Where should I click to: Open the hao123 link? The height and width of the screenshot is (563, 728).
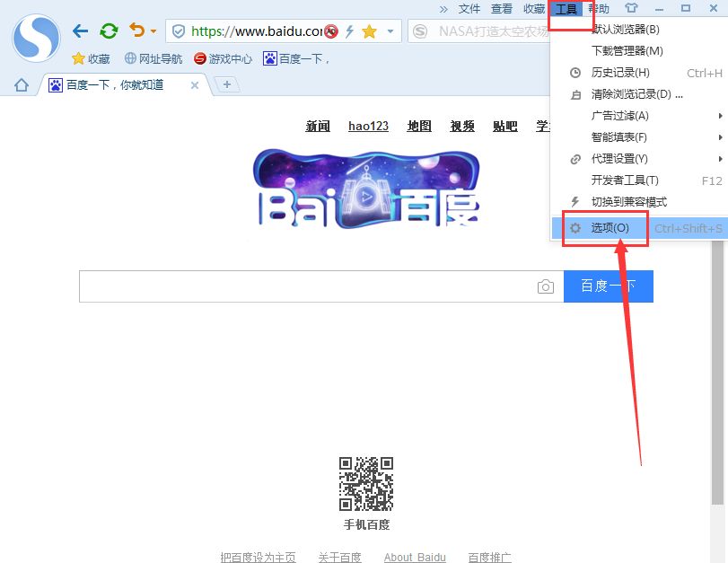(x=368, y=126)
